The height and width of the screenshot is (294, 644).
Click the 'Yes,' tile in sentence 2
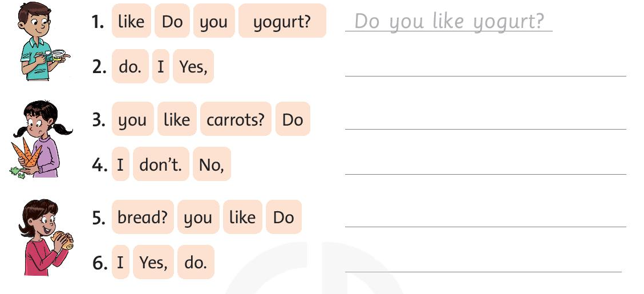coord(193,67)
